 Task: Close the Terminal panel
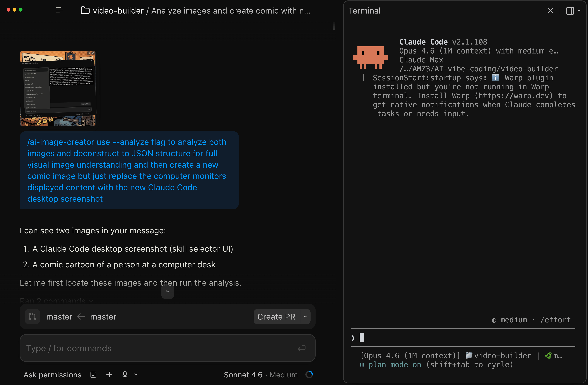coord(550,11)
